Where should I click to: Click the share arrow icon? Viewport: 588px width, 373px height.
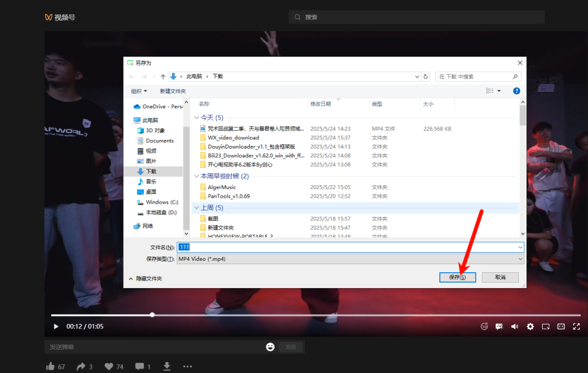(x=81, y=366)
